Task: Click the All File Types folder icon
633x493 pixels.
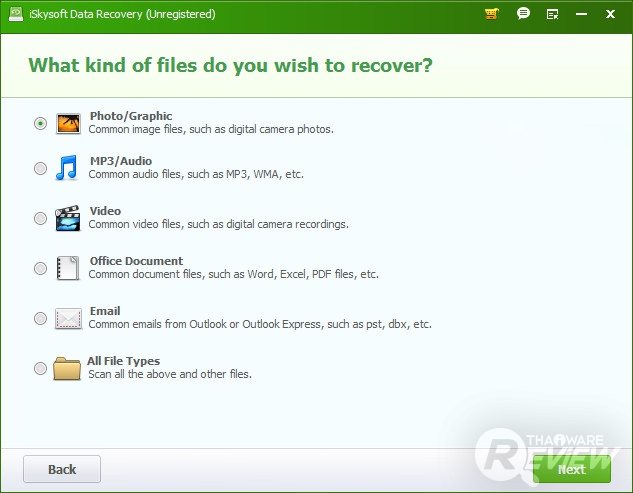Action: click(x=67, y=368)
